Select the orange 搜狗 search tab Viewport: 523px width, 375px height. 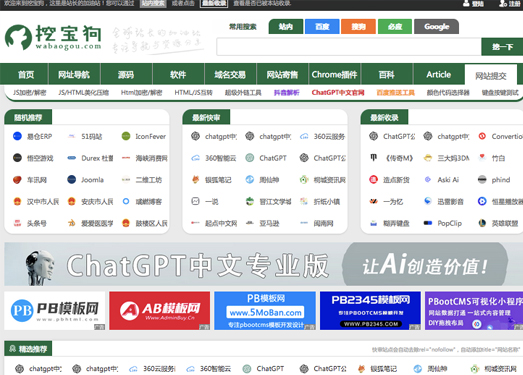pos(358,27)
